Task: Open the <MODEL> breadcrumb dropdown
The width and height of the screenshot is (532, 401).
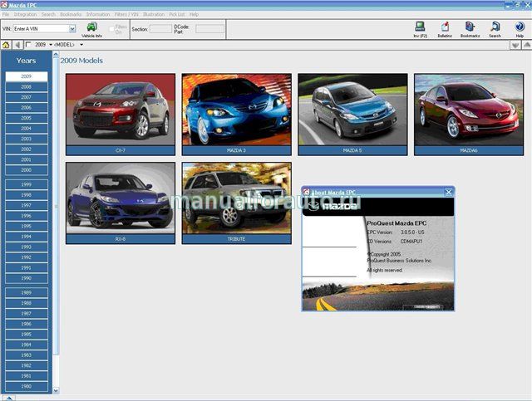Action: point(81,45)
